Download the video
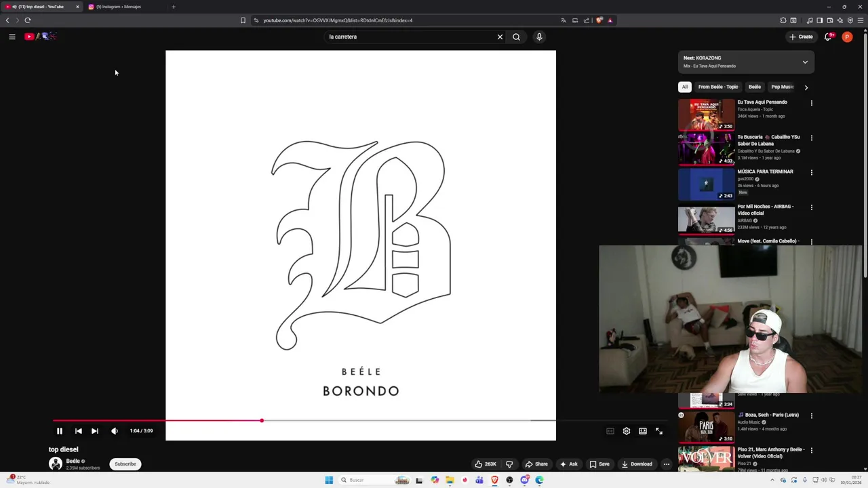This screenshot has width=868, height=488. coord(637,464)
